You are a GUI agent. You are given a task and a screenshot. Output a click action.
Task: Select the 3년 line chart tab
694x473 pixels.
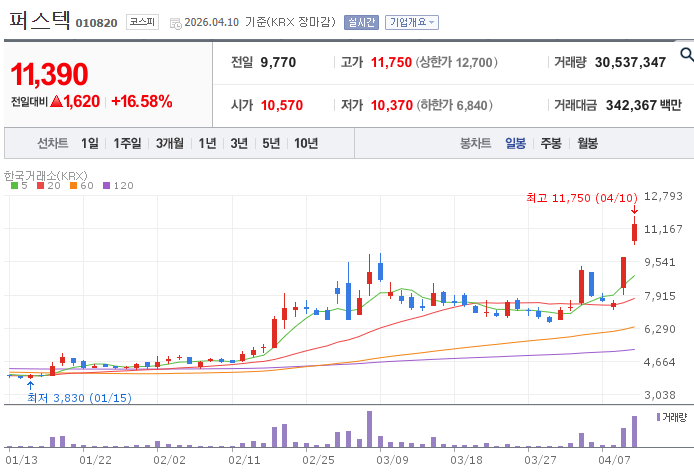click(x=239, y=143)
